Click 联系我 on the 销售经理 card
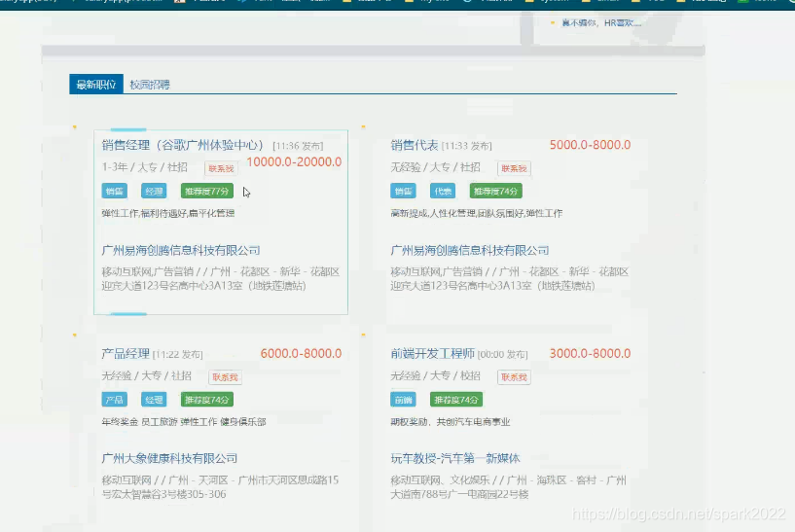 pos(221,168)
